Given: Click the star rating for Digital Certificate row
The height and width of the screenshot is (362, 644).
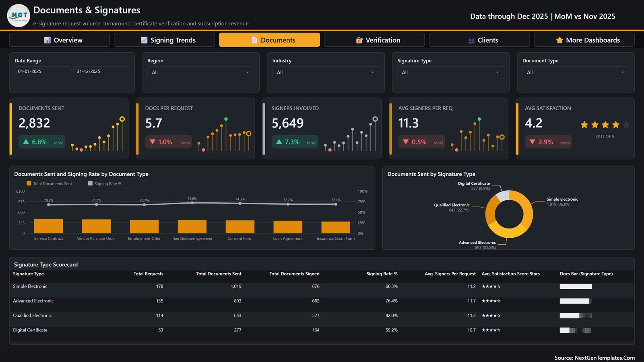Looking at the screenshot, I should pyautogui.click(x=491, y=330).
